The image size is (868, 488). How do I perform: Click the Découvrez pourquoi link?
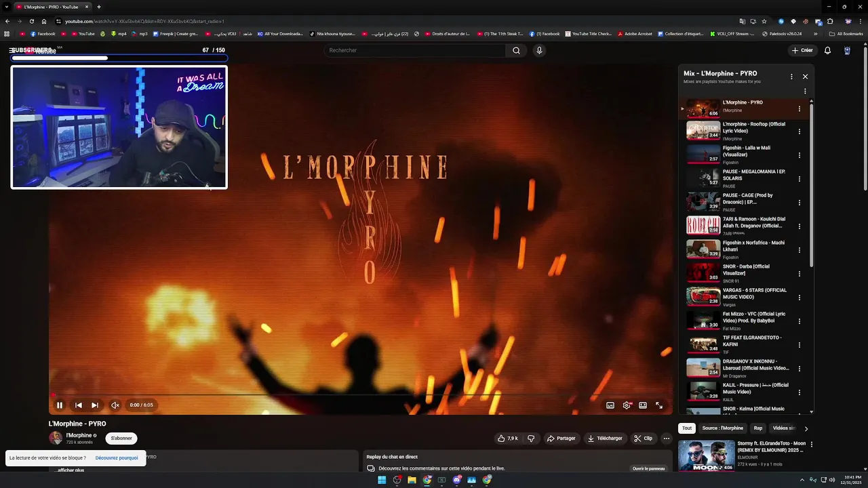tap(117, 457)
